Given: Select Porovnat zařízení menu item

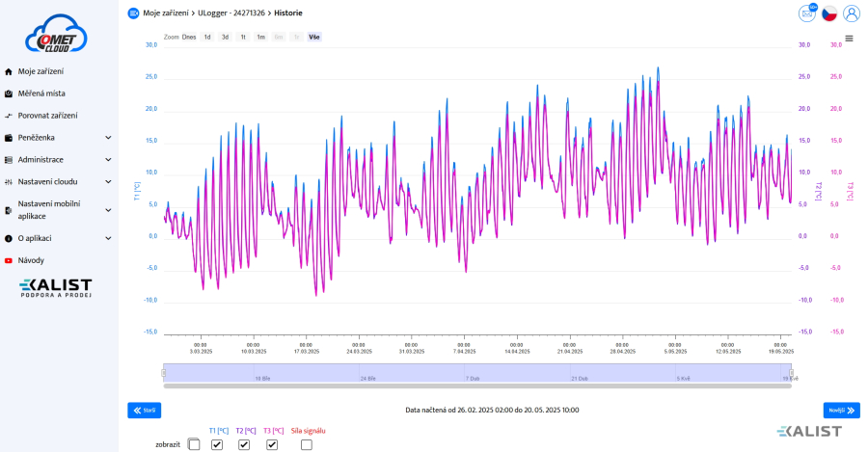Looking at the screenshot, I should click(47, 116).
